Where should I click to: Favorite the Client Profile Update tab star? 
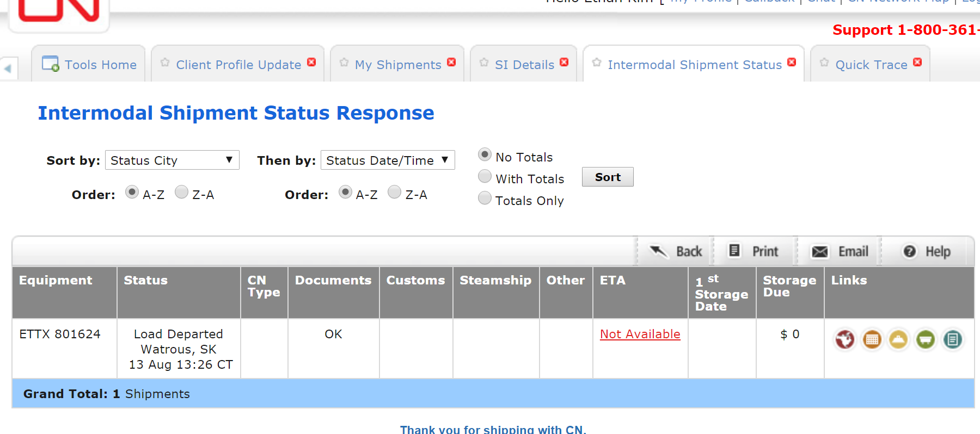165,63
